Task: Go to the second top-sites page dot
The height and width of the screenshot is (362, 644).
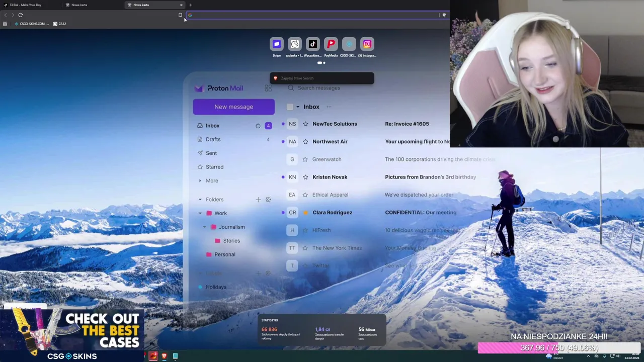Action: pyautogui.click(x=325, y=63)
